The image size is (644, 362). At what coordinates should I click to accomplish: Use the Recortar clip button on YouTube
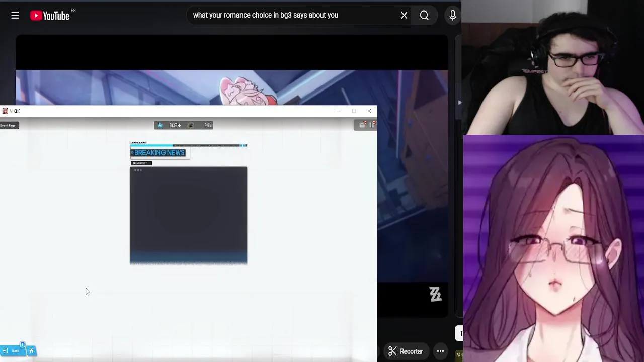pos(406,351)
